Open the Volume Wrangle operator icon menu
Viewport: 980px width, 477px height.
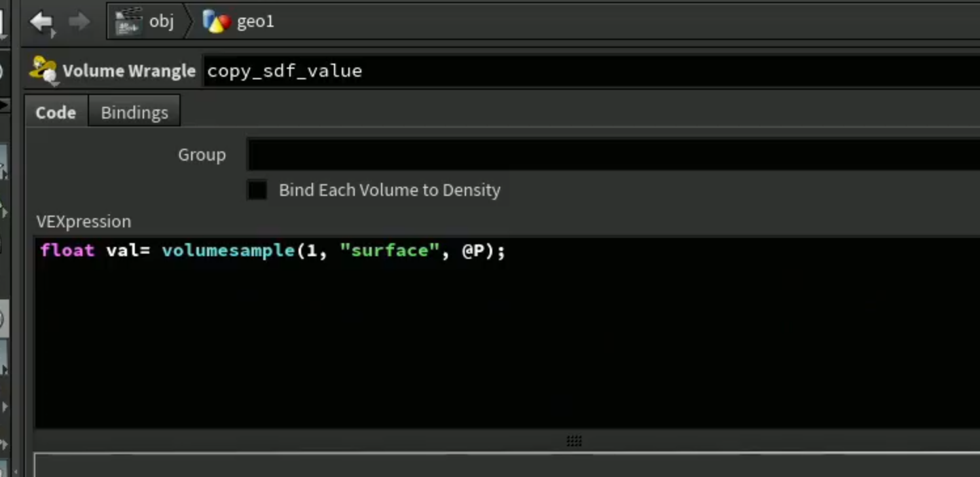click(44, 71)
